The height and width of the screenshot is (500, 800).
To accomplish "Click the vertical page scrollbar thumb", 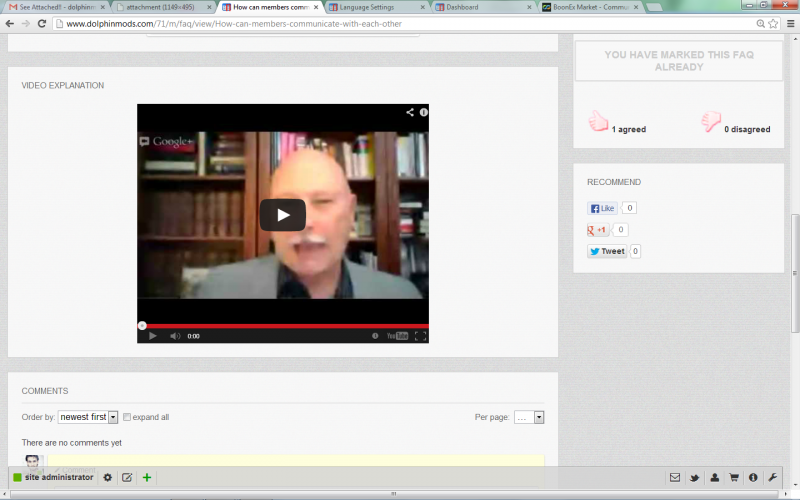I will [795, 273].
